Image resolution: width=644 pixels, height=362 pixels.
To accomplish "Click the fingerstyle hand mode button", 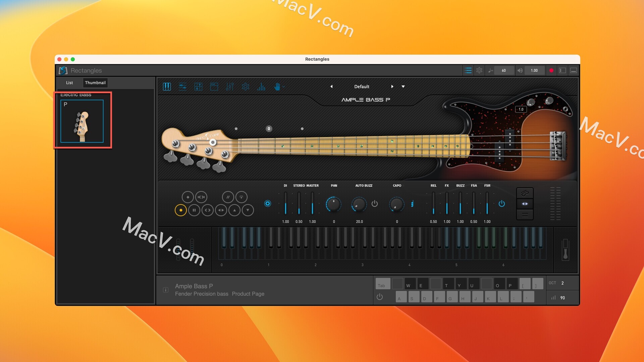I will pyautogui.click(x=525, y=193).
